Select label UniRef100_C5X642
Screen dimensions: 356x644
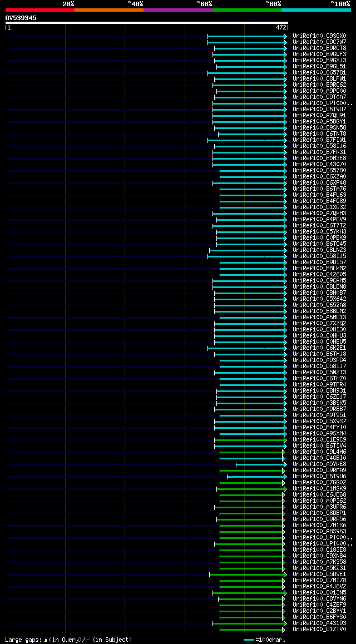point(319,299)
